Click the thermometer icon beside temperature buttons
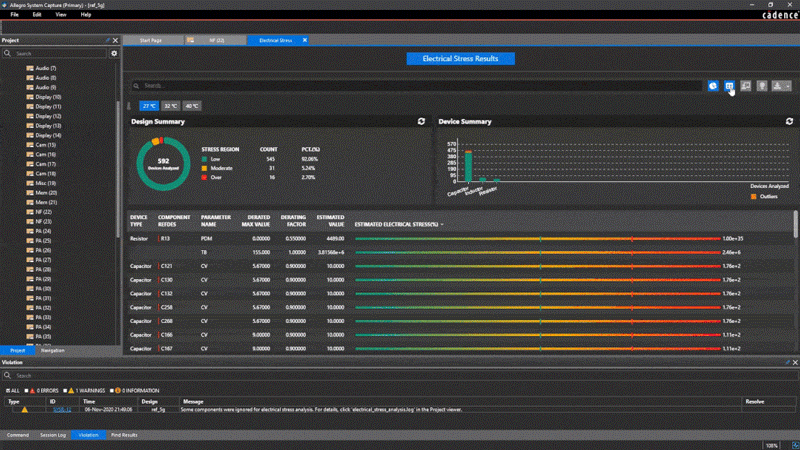Image resolution: width=800 pixels, height=450 pixels. coord(129,106)
